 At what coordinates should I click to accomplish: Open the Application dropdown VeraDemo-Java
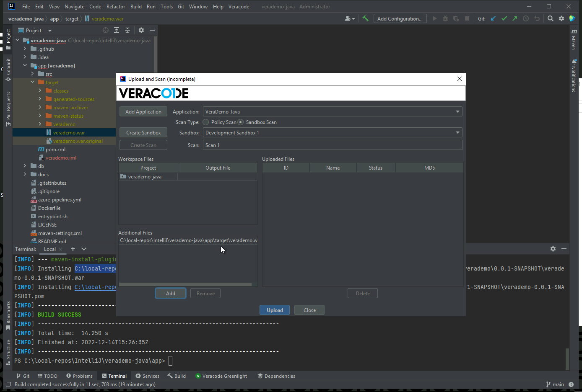(333, 112)
